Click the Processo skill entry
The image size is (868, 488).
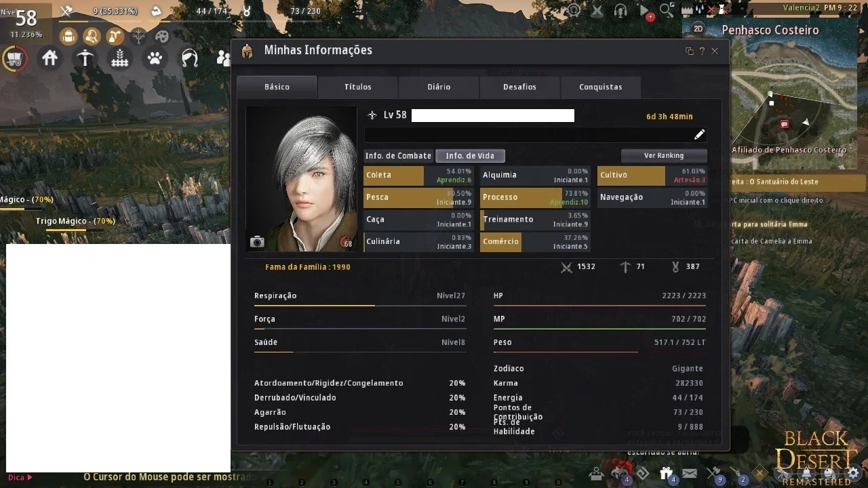click(x=535, y=197)
